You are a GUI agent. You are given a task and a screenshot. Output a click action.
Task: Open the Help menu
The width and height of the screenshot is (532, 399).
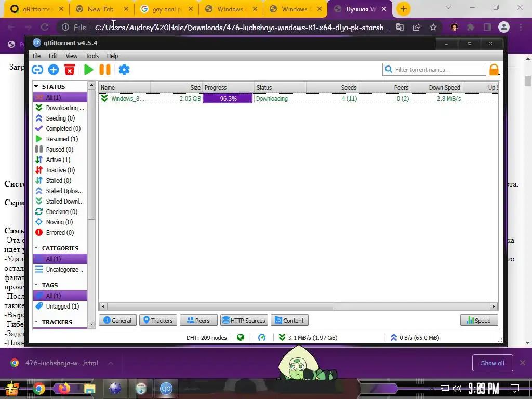[x=112, y=56]
